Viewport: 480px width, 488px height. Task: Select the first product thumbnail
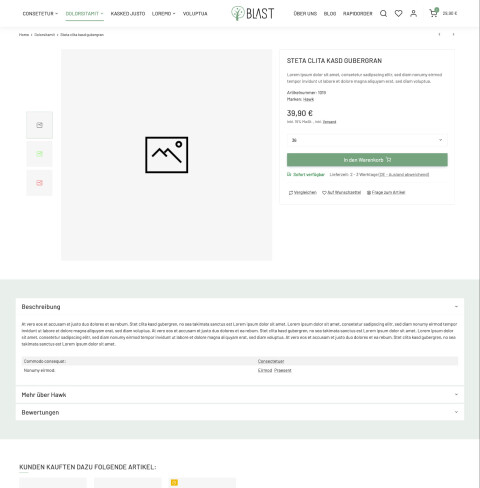(39, 125)
